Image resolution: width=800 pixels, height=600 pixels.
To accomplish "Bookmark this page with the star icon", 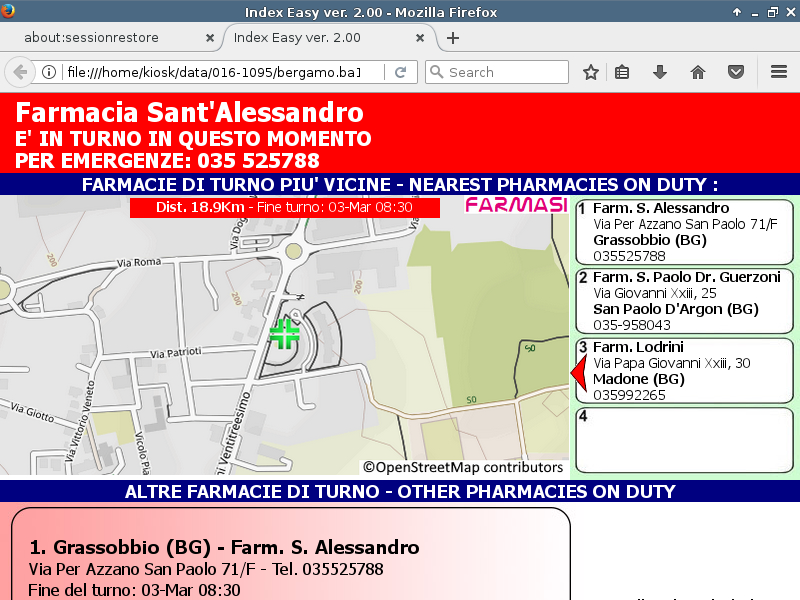I will pyautogui.click(x=591, y=72).
